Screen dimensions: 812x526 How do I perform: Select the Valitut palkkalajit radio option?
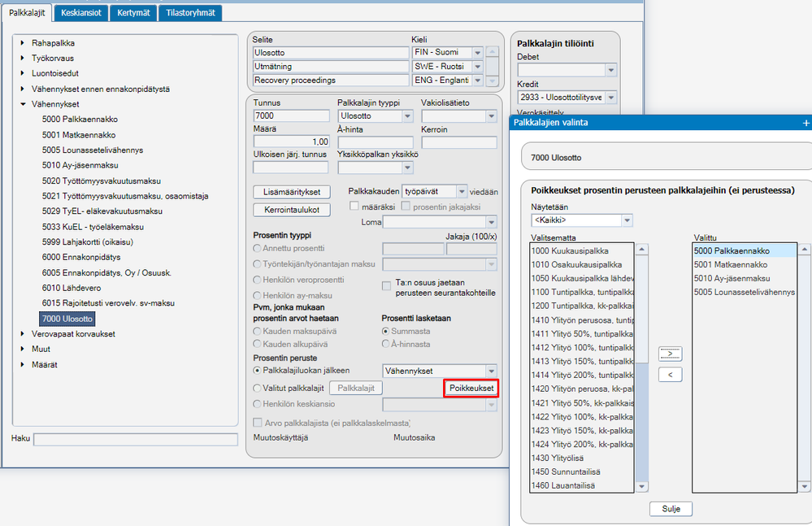(257, 389)
